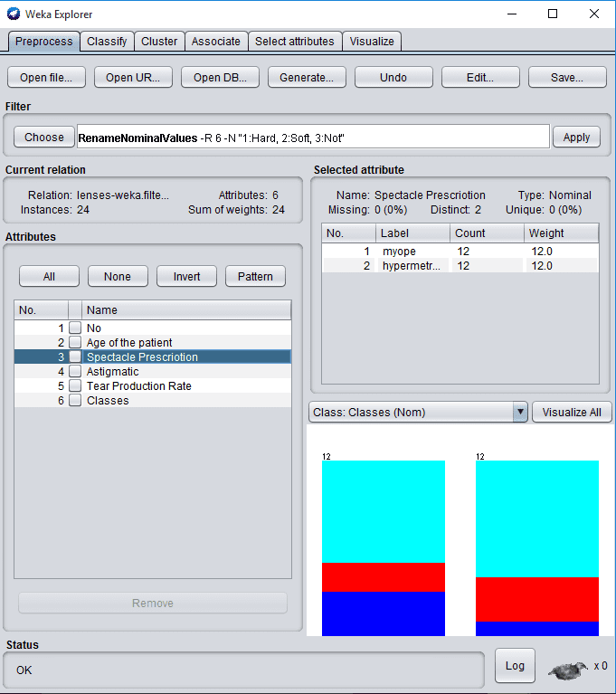Viewport: 616px width, 694px height.
Task: Click the Label column header
Action: [x=412, y=233]
